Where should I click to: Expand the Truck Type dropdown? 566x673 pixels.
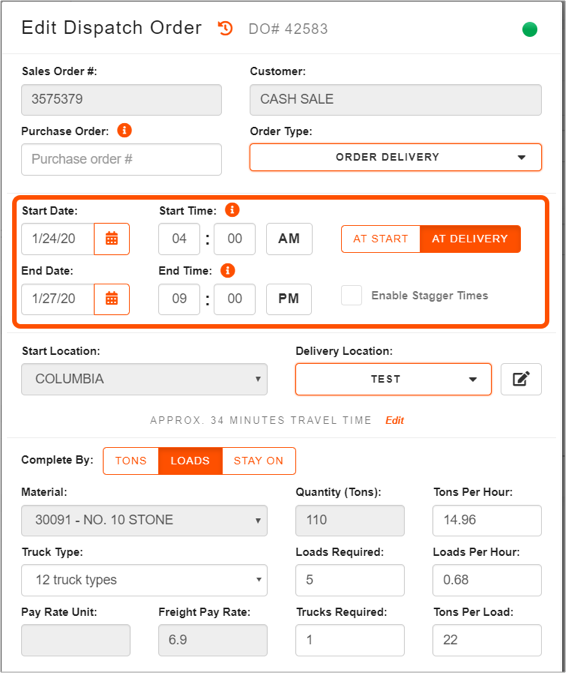144,580
